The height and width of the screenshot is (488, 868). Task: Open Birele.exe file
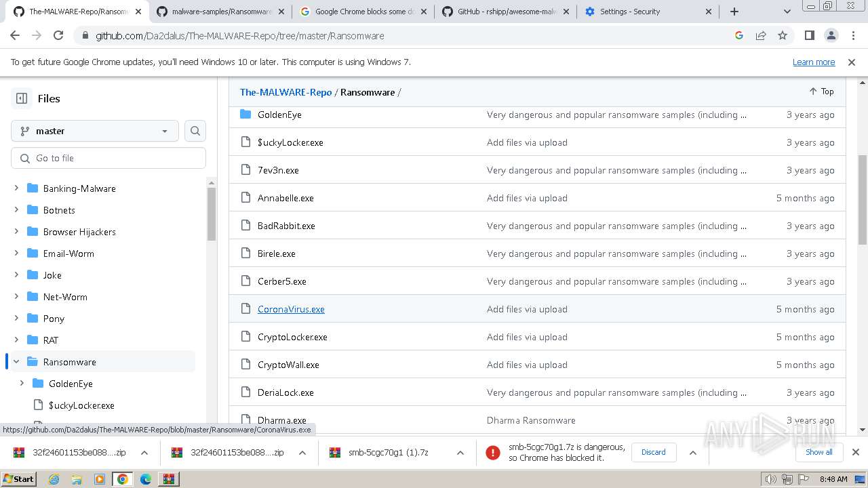[x=277, y=253]
